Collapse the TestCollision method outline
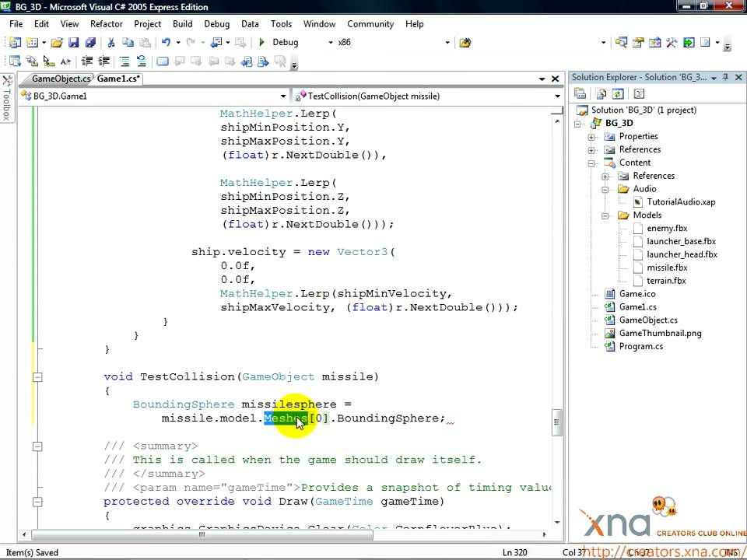This screenshot has width=747, height=560. [x=37, y=377]
